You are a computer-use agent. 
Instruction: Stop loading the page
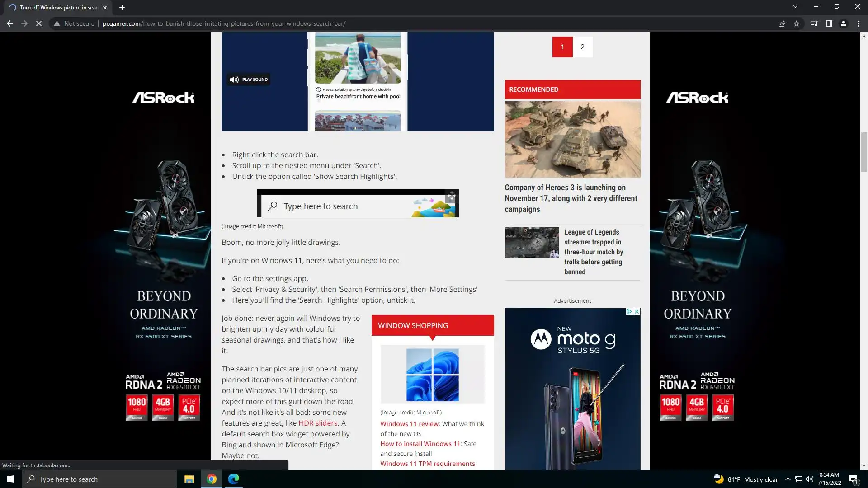pos(39,23)
